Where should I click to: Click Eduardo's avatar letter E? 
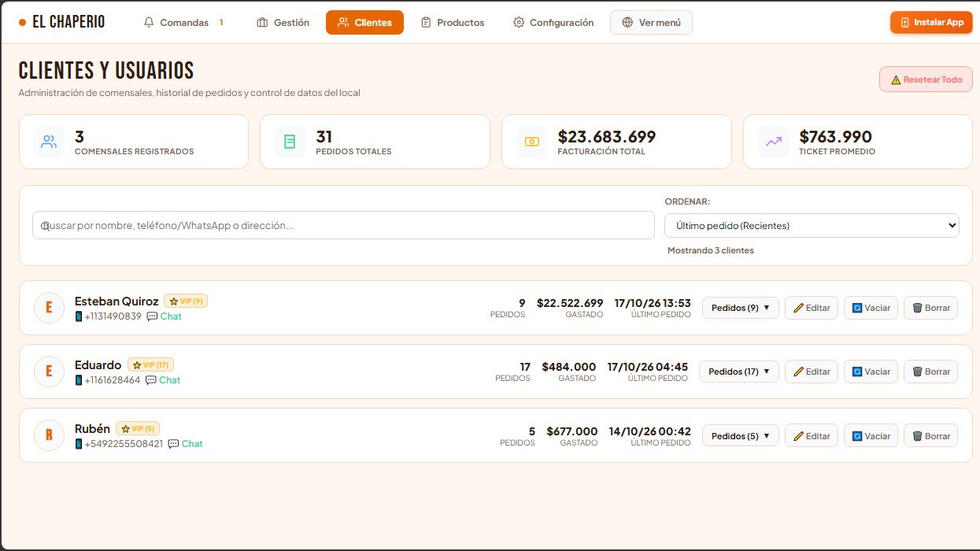[49, 372]
